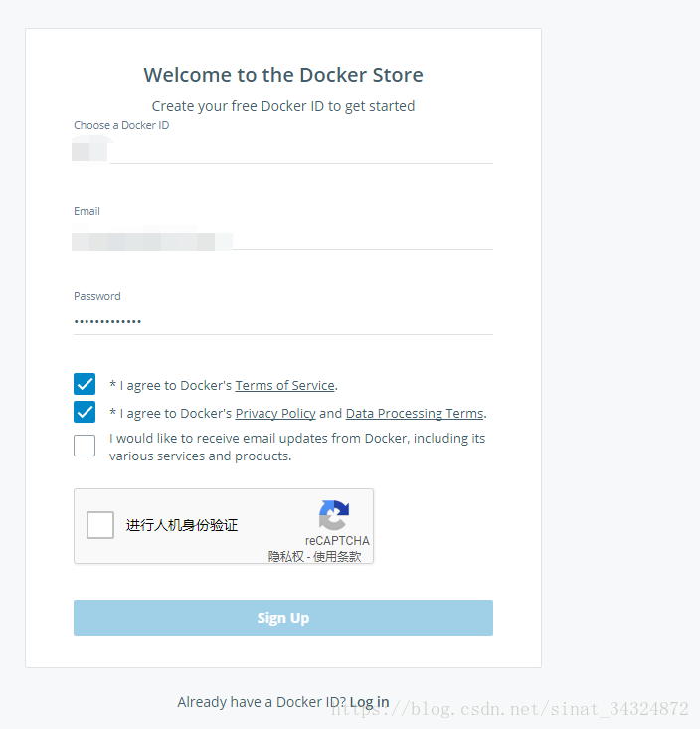Screen dimensions: 700x729
Task: Uncheck the Terms of Service agreement checkbox
Action: [x=85, y=384]
